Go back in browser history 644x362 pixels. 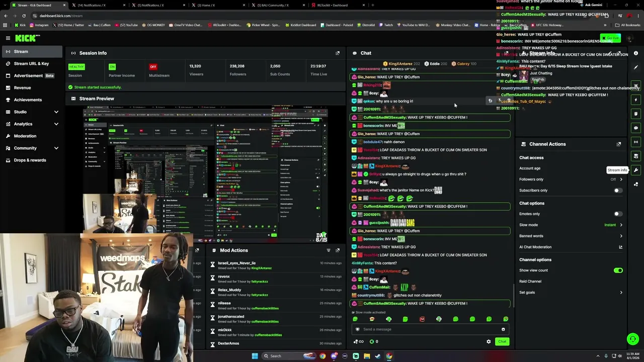coord(6,16)
